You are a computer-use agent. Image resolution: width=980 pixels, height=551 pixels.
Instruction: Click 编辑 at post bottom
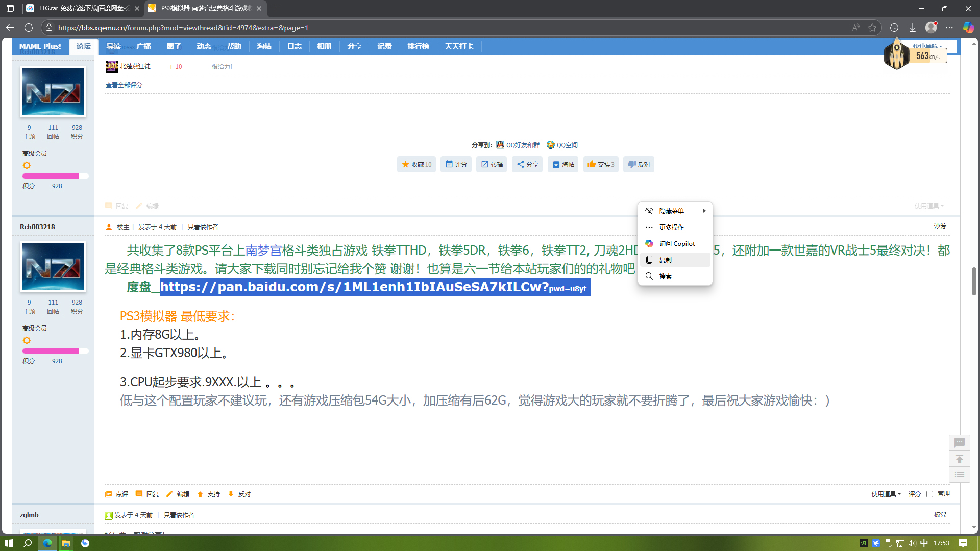point(178,494)
